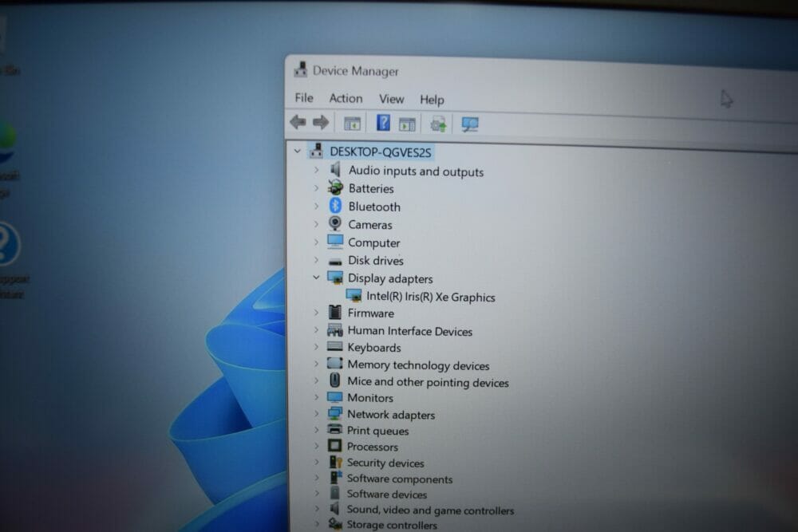Open the View menu

[x=391, y=99]
